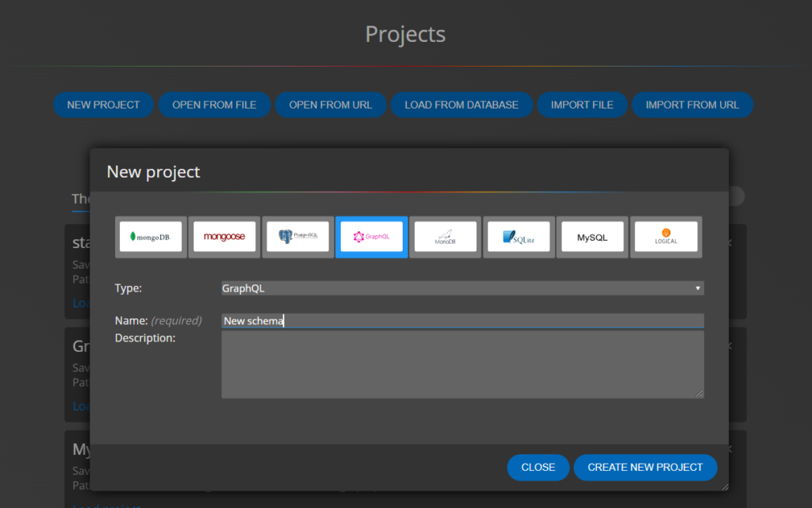Click the New Project button at top

[x=104, y=105]
